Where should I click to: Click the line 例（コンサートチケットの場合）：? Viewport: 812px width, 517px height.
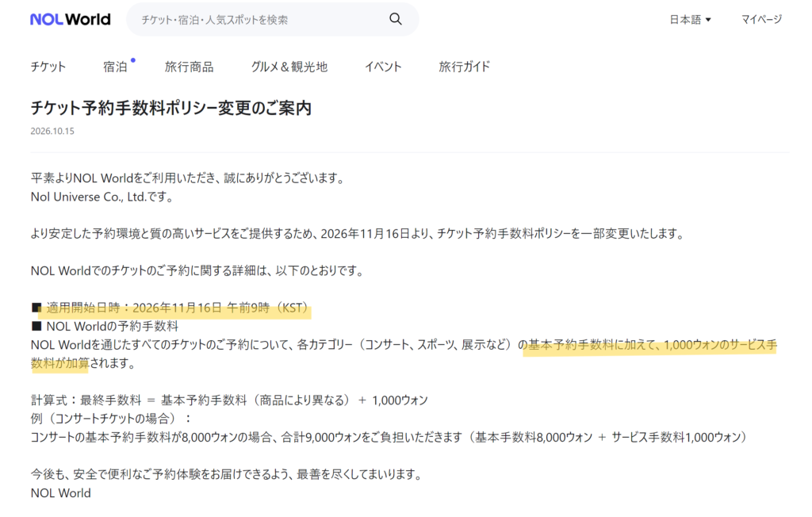tap(111, 419)
